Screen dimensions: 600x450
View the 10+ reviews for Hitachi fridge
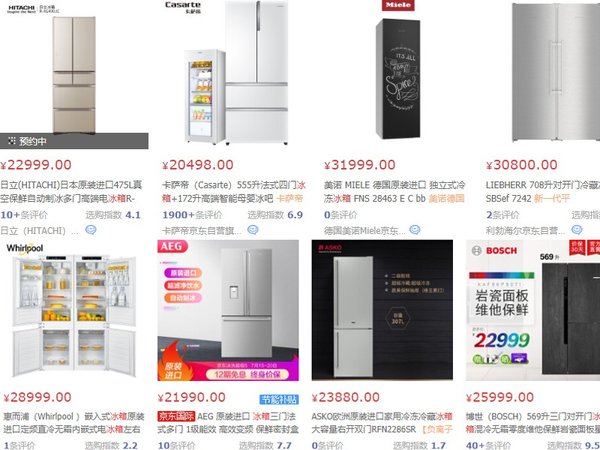24,215
